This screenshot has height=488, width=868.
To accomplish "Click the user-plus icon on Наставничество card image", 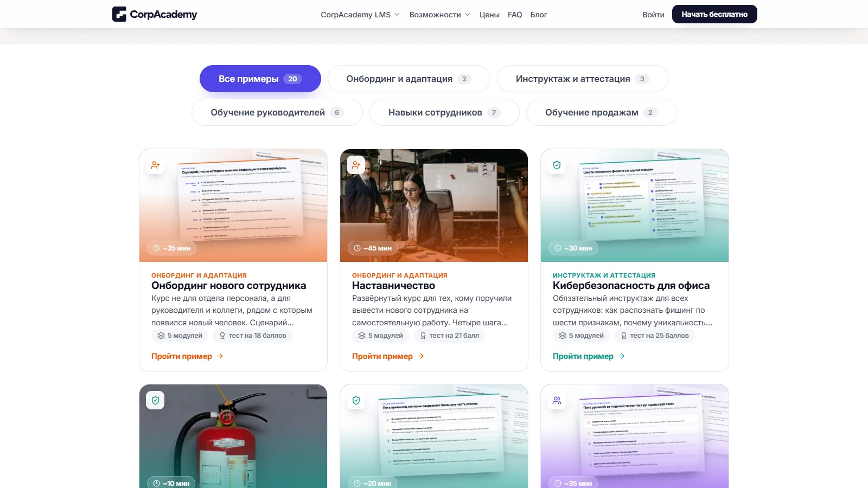I will click(x=356, y=165).
